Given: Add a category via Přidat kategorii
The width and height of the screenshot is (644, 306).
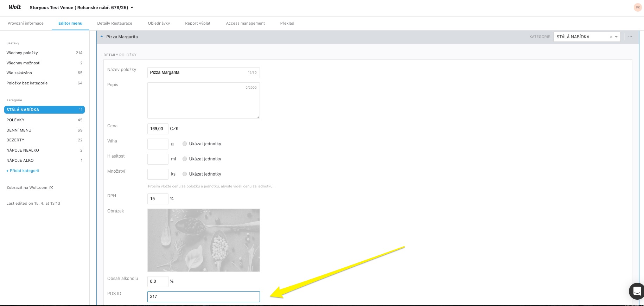Looking at the screenshot, I should click(x=23, y=171).
